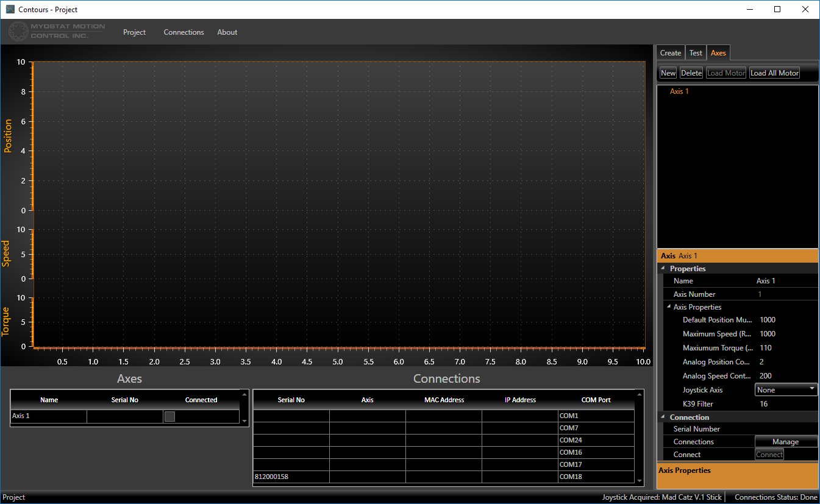Collapse the Axis Properties group

click(x=668, y=307)
